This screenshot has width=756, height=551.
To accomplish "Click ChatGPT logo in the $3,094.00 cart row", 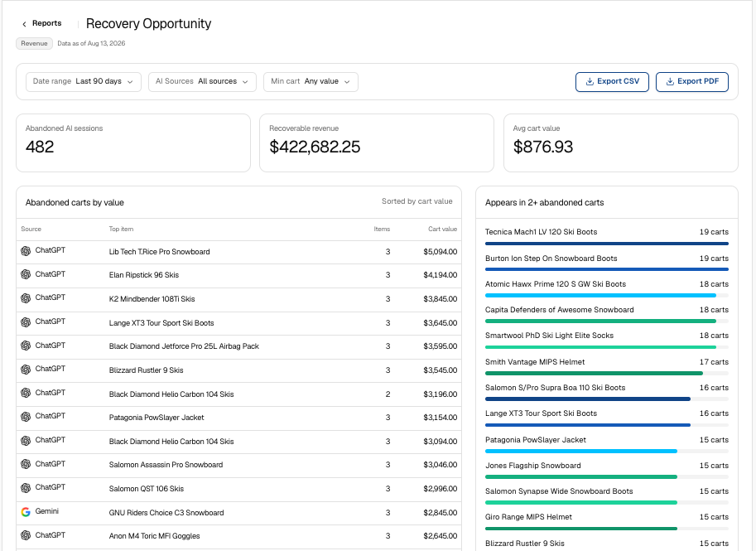I will click(26, 441).
